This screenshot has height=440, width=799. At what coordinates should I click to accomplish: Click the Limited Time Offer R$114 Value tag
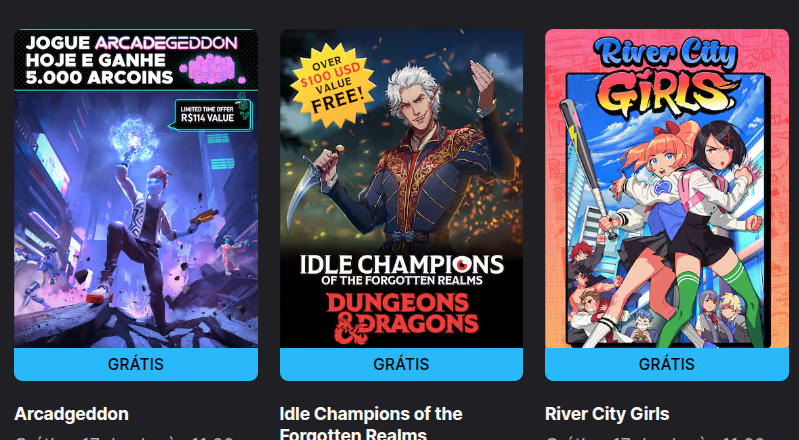[x=210, y=114]
